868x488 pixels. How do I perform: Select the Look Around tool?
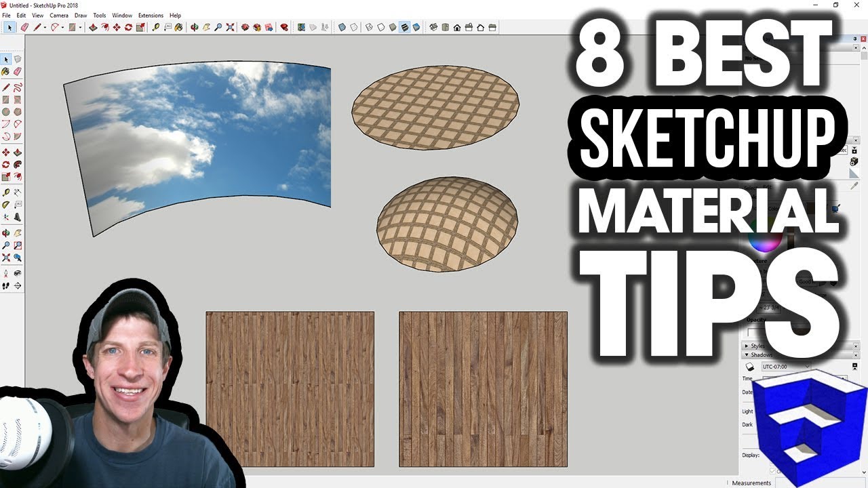click(x=18, y=273)
